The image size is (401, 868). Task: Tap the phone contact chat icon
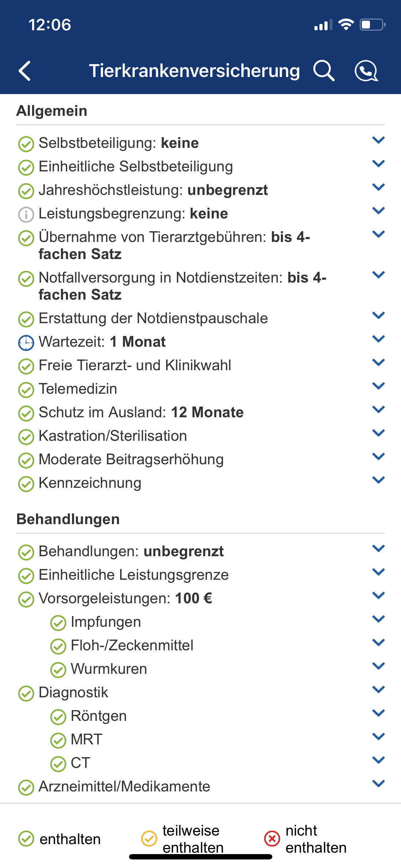tap(366, 71)
